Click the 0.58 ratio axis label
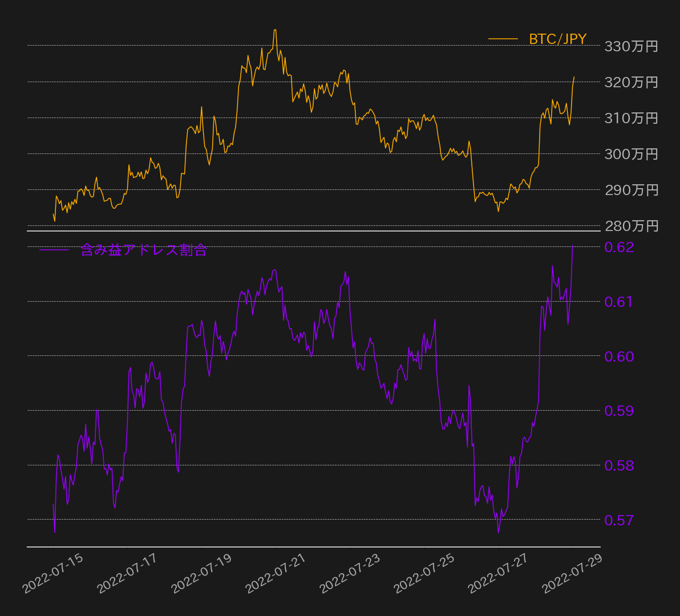Viewport: 680px width, 616px height. (x=620, y=465)
